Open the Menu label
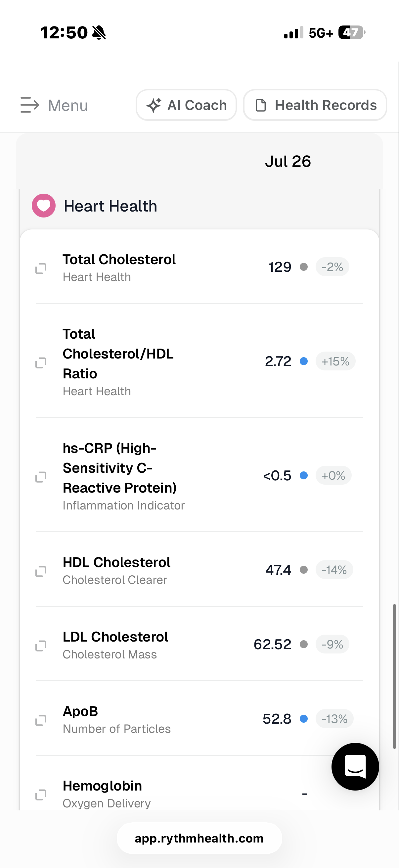 (x=68, y=106)
